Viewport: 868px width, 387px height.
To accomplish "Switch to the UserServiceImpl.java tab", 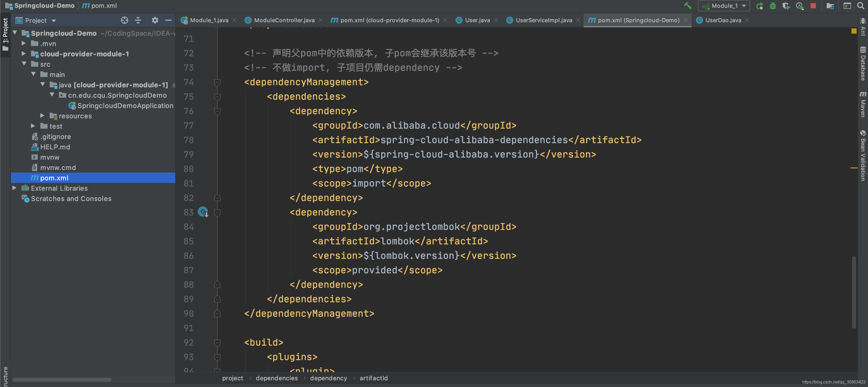I will [543, 20].
